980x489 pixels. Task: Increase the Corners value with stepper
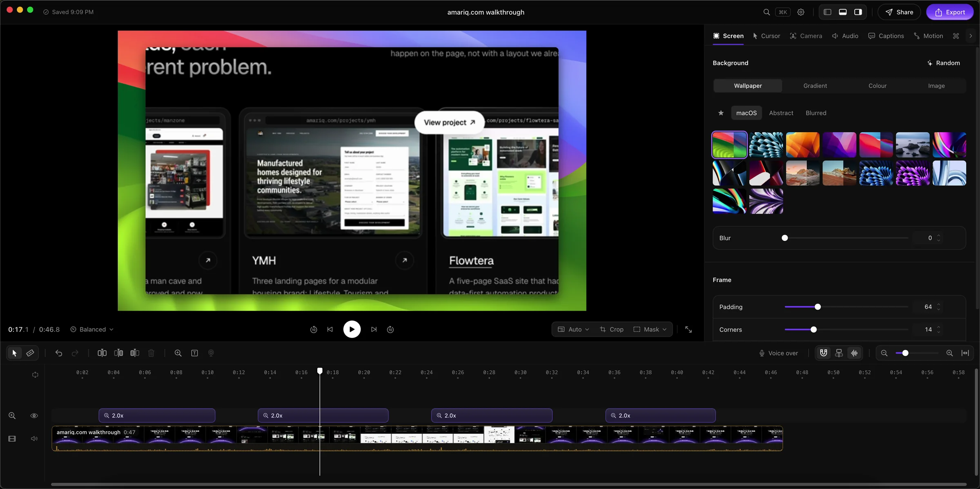coord(939,327)
